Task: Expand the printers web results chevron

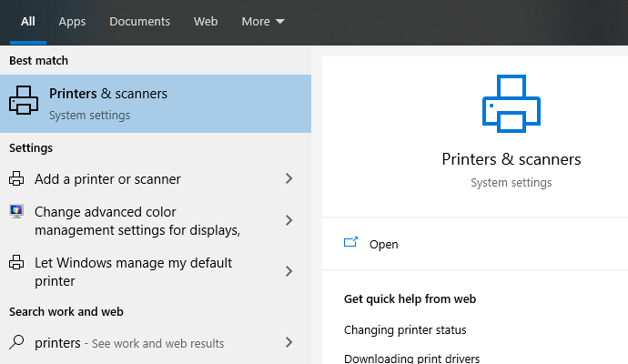Action: [x=289, y=342]
